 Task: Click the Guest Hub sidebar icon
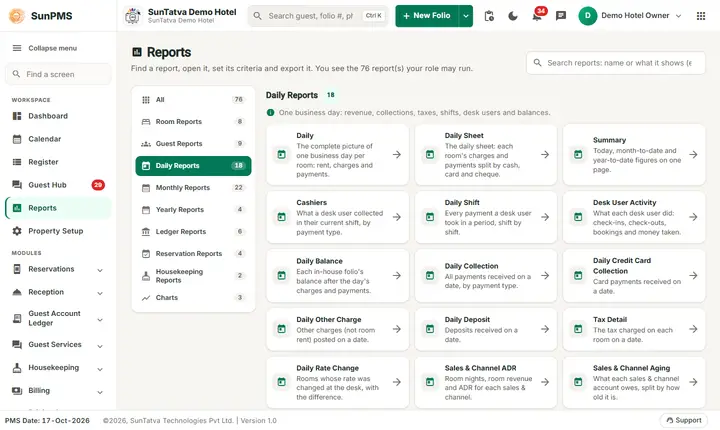click(17, 185)
